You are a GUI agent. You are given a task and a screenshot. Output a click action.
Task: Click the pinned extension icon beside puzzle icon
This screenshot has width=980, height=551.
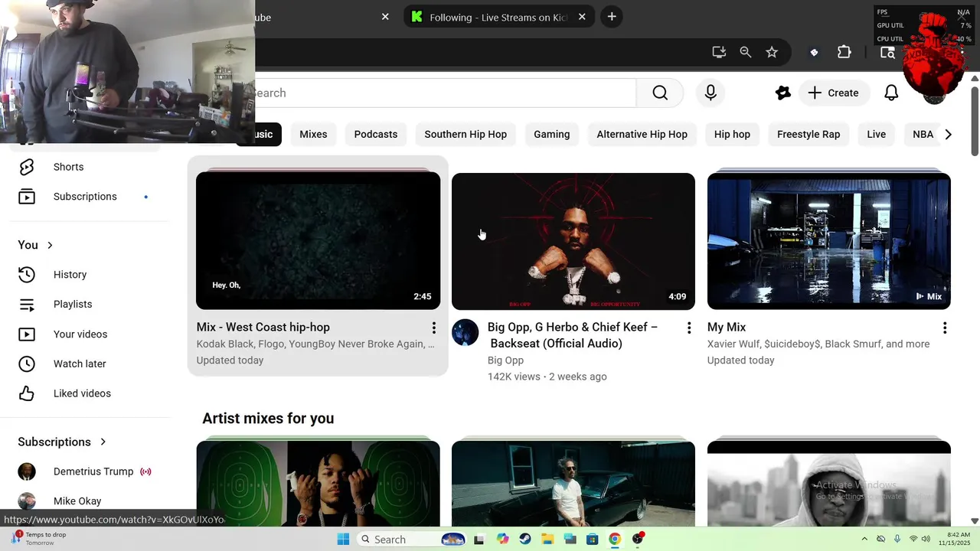tap(814, 52)
